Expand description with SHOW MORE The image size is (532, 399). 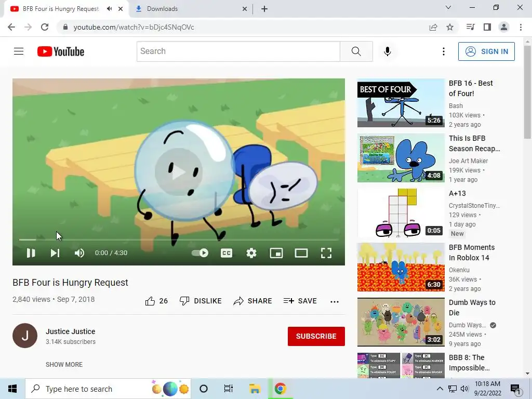(64, 364)
